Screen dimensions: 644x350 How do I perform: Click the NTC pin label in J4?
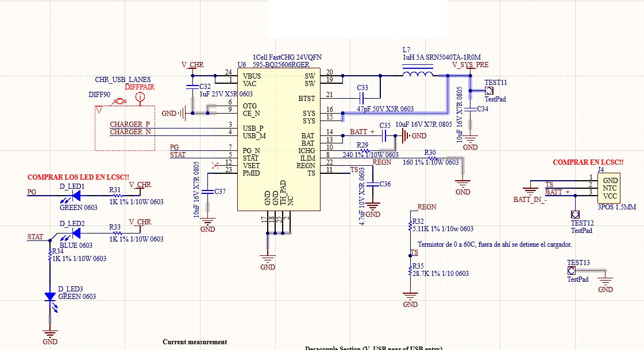pos(610,188)
